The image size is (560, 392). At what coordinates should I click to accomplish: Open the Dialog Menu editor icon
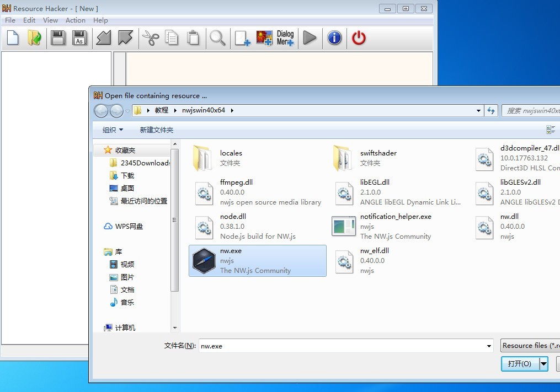coord(285,38)
